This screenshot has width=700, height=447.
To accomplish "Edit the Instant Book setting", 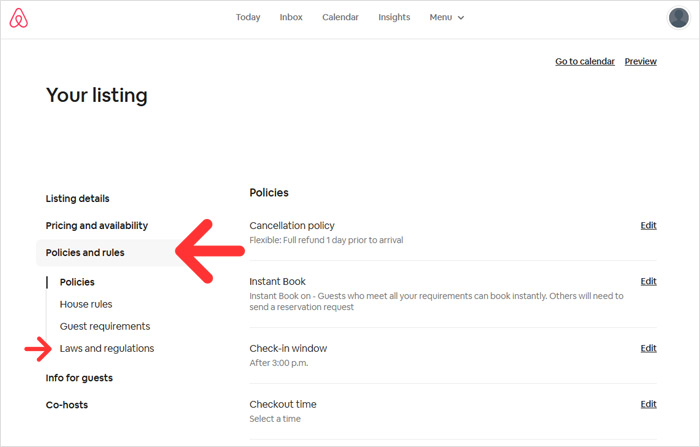I will [648, 281].
